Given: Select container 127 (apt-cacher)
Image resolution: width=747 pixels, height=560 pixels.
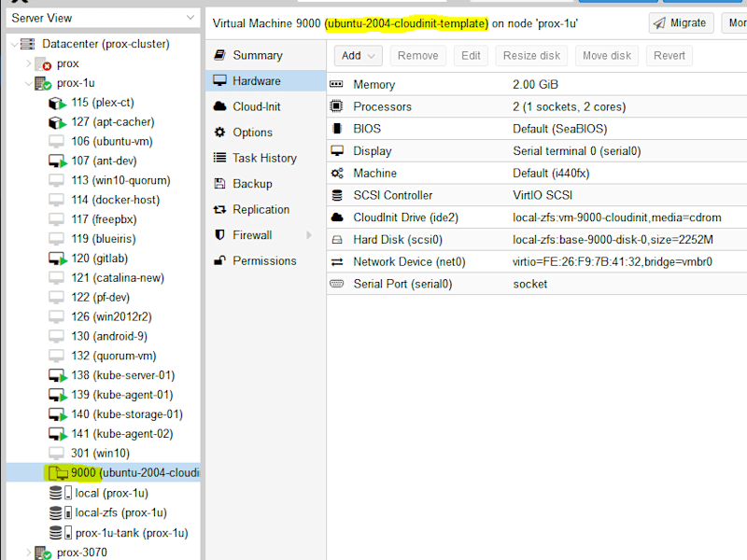Looking at the screenshot, I should tap(104, 122).
